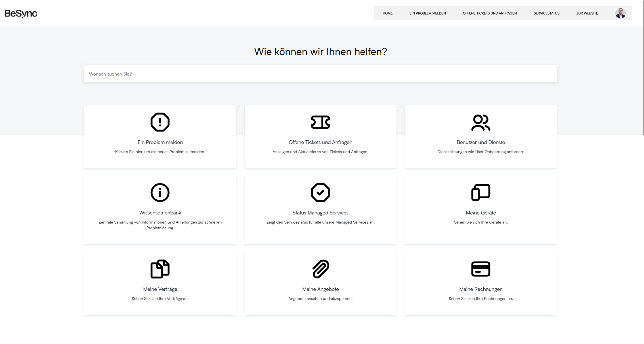Select EIN PROBLEM MELDEN in top navigation
The width and height of the screenshot is (644, 344).
[427, 13]
